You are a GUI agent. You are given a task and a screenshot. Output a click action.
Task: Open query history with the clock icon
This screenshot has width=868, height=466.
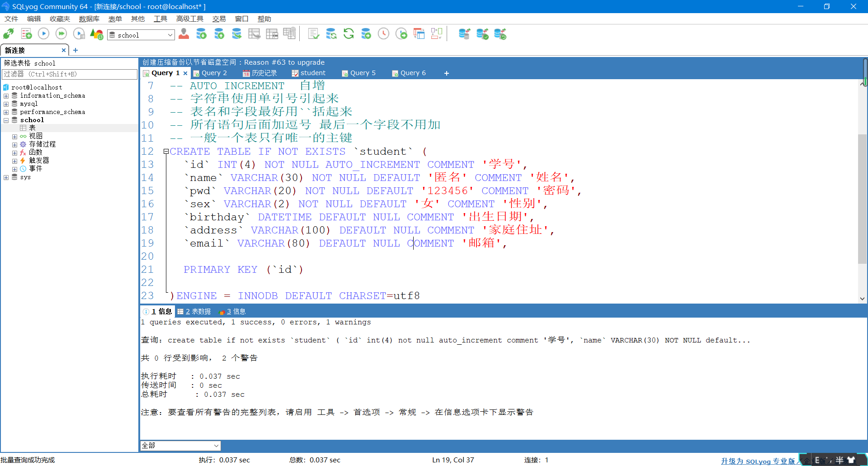[384, 33]
